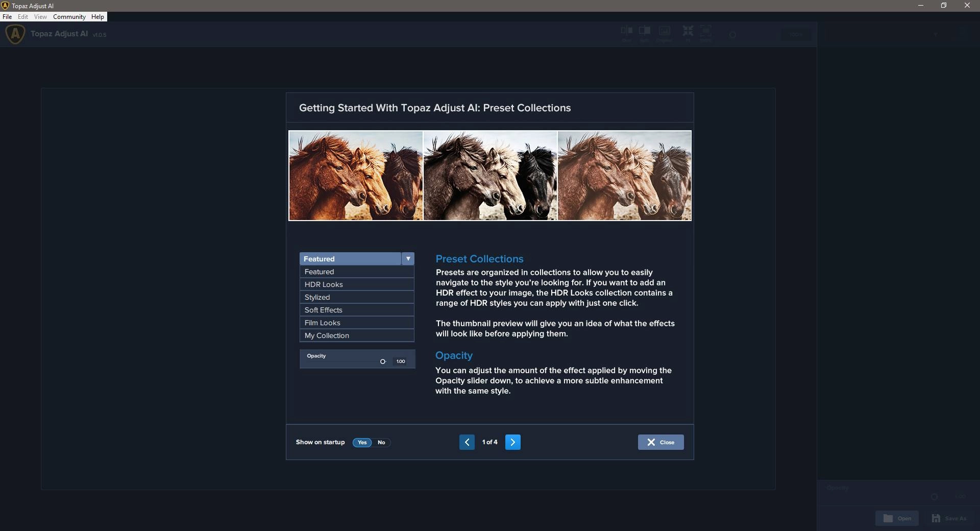This screenshot has height=531, width=980.
Task: Click the Opacity value 100 in the dialog
Action: coord(401,361)
